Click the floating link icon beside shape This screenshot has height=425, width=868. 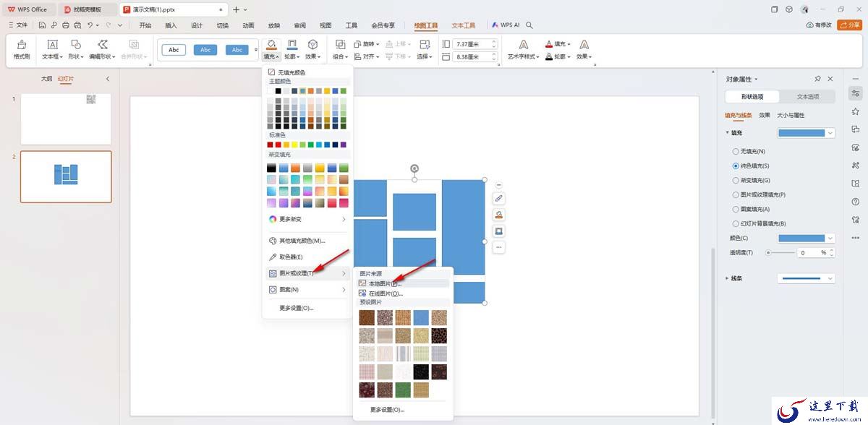[x=499, y=198]
